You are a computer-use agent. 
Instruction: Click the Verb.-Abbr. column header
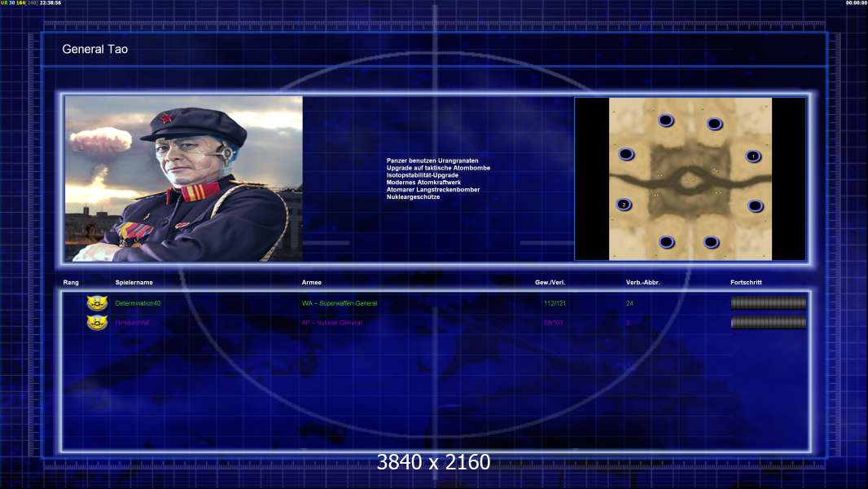coord(642,283)
